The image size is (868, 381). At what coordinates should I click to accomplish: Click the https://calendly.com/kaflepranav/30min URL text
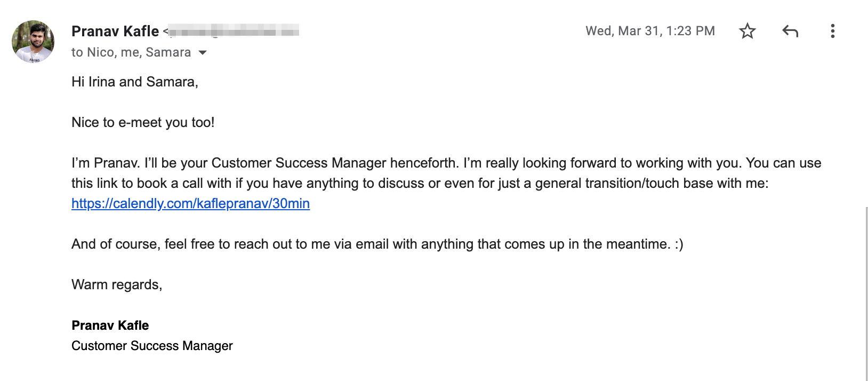click(x=190, y=203)
